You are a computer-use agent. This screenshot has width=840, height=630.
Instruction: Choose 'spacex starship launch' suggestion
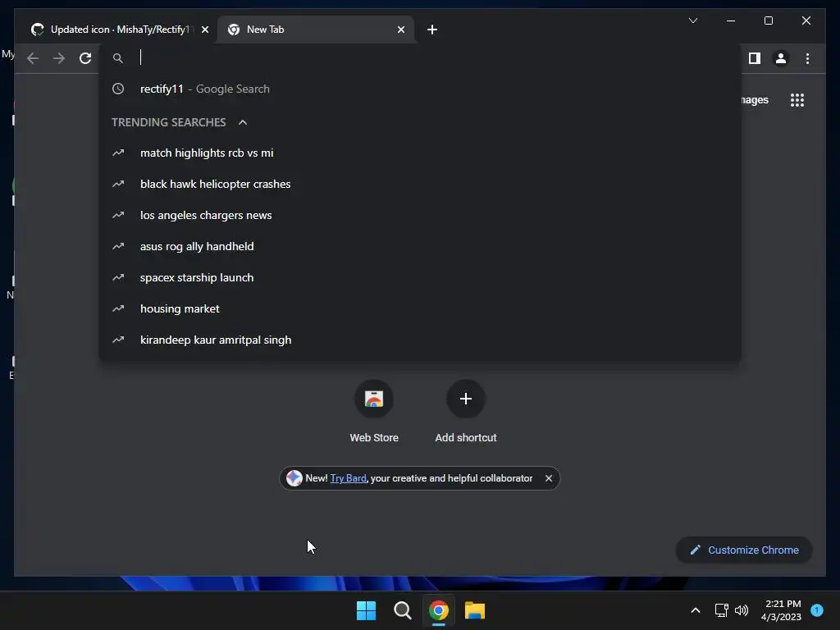click(x=420, y=277)
